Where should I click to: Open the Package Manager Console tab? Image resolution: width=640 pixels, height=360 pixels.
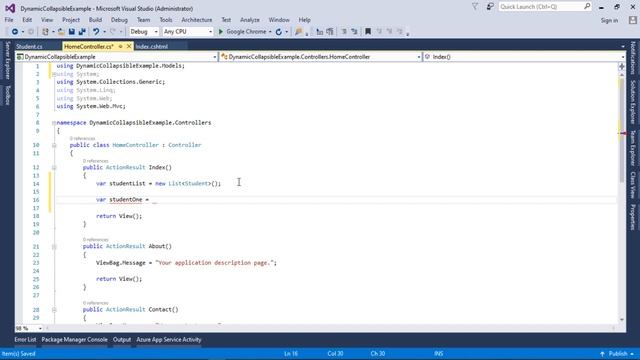tap(75, 340)
